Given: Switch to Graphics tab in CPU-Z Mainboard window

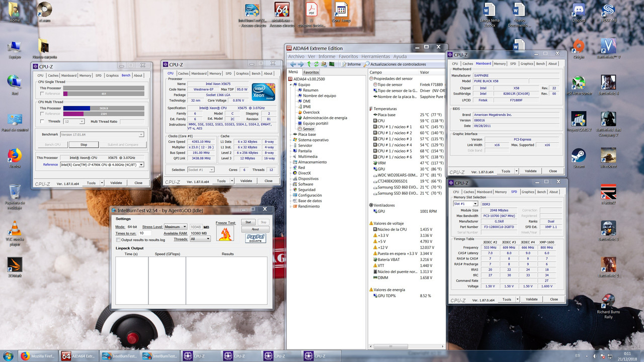Looking at the screenshot, I should (x=527, y=64).
